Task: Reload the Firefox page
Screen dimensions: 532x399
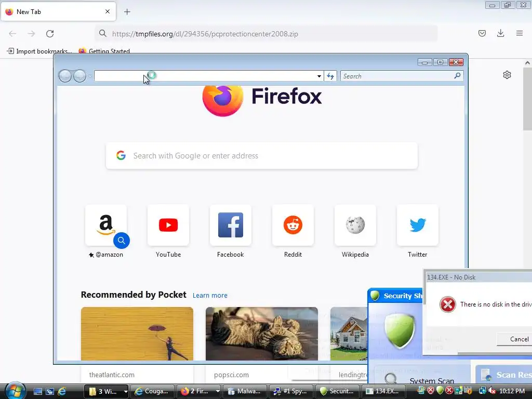Action: pos(50,34)
